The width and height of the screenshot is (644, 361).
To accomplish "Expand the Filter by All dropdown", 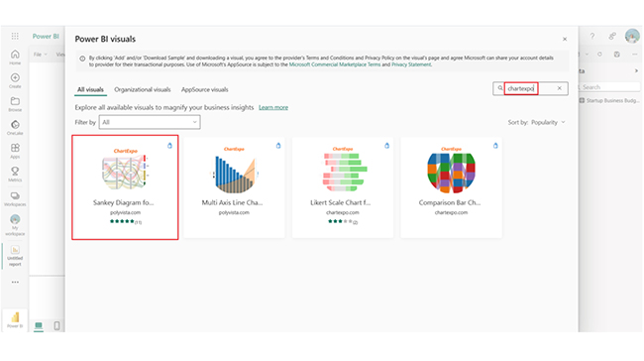I will (150, 122).
